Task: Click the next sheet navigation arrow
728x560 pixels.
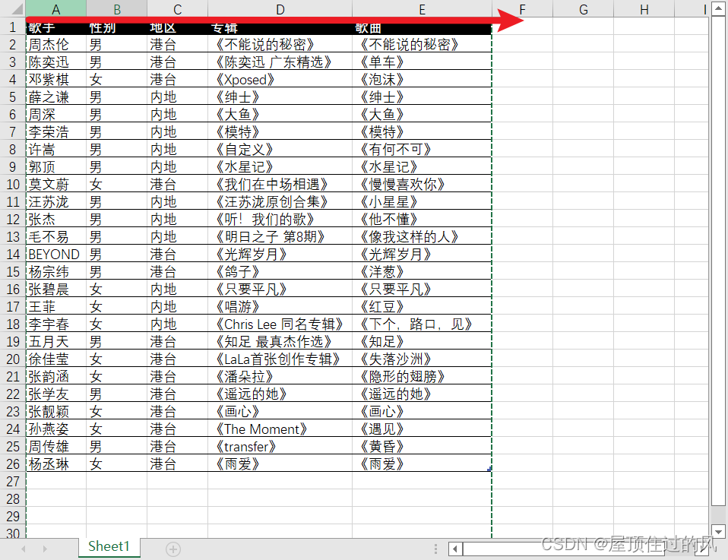Action: tap(45, 549)
